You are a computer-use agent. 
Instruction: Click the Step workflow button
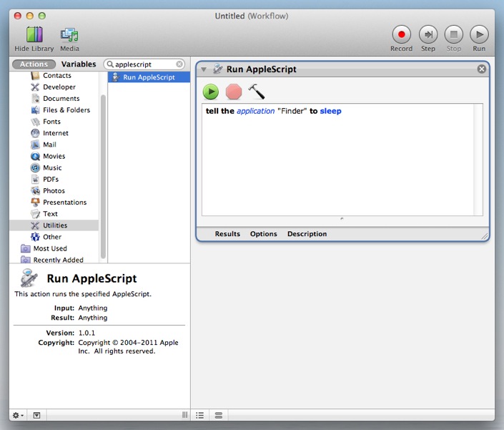[428, 34]
